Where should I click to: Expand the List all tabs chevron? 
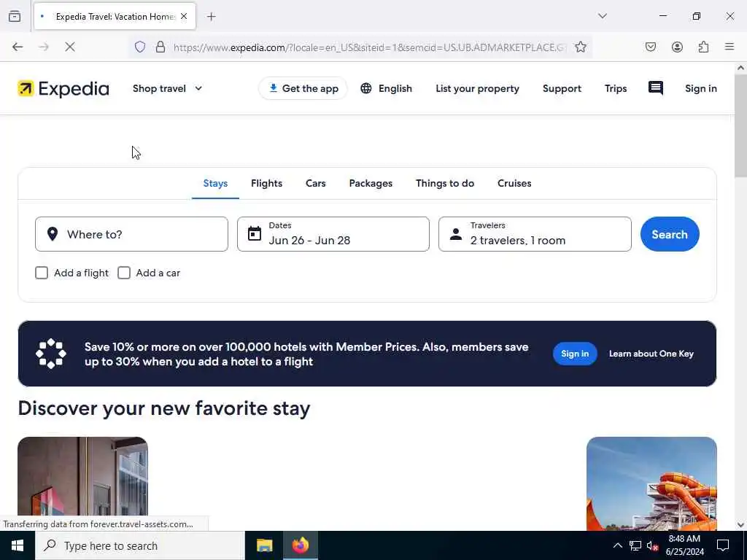pos(603,16)
